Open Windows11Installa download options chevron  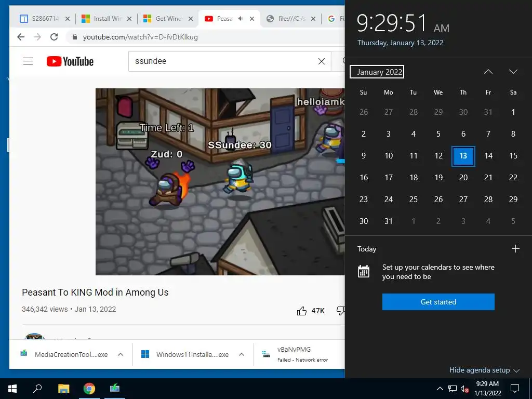click(242, 354)
